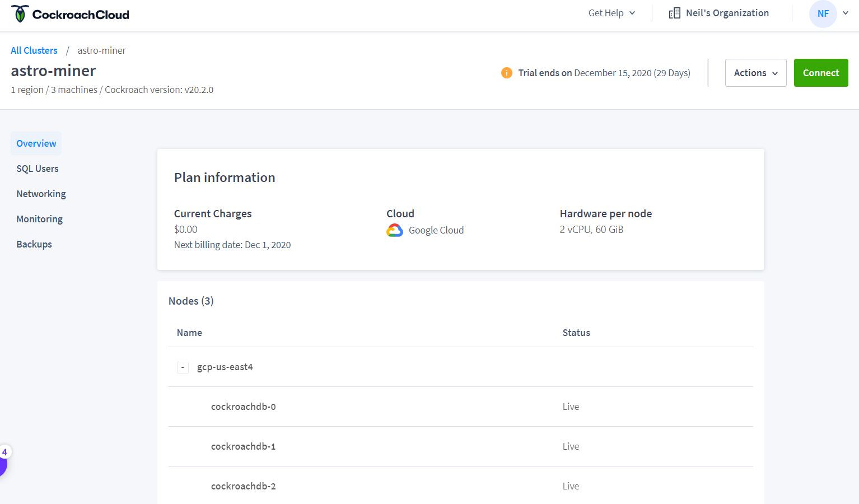Open the Networking sidebar item
The width and height of the screenshot is (859, 504).
(x=41, y=194)
